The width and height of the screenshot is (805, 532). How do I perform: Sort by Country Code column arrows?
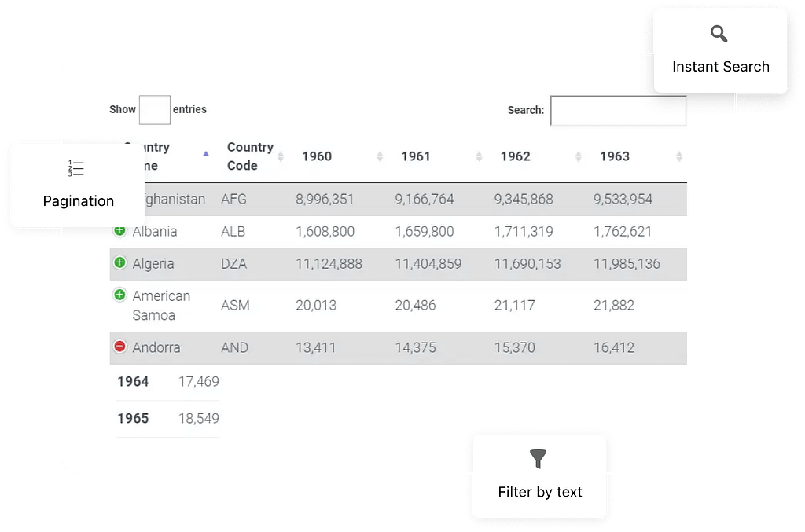click(x=281, y=156)
